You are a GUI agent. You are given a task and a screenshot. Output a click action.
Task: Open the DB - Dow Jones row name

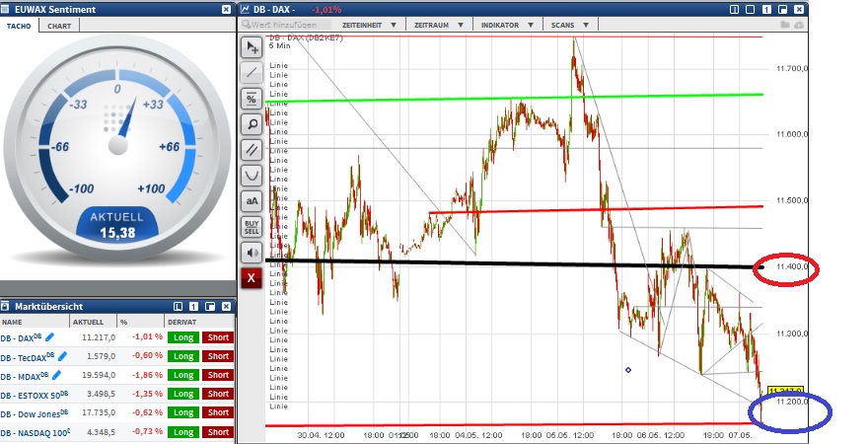[34, 413]
